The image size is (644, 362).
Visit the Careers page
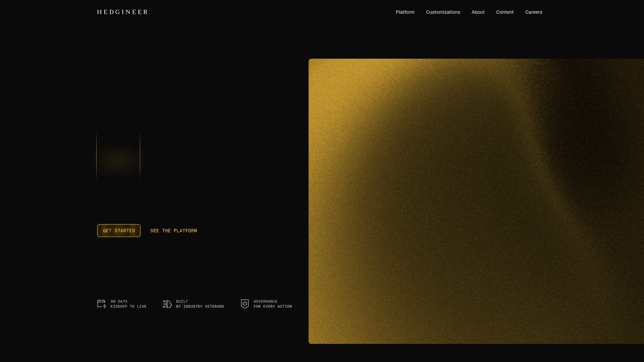pyautogui.click(x=534, y=12)
